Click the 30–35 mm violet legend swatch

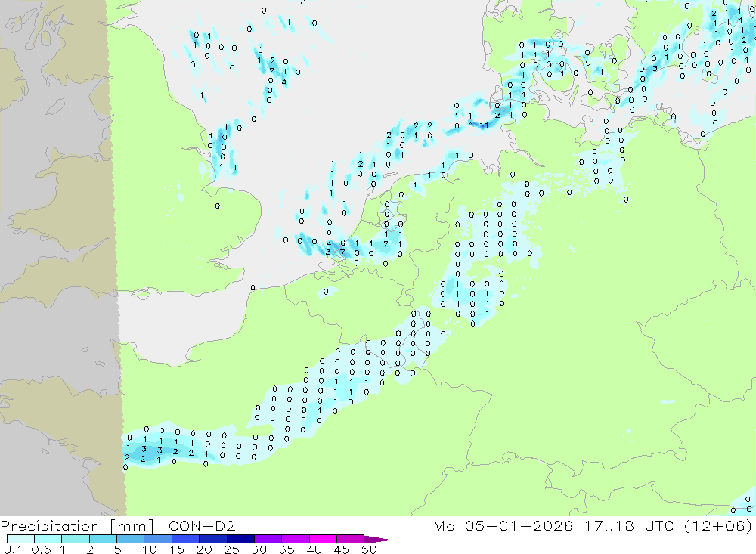tap(268, 539)
